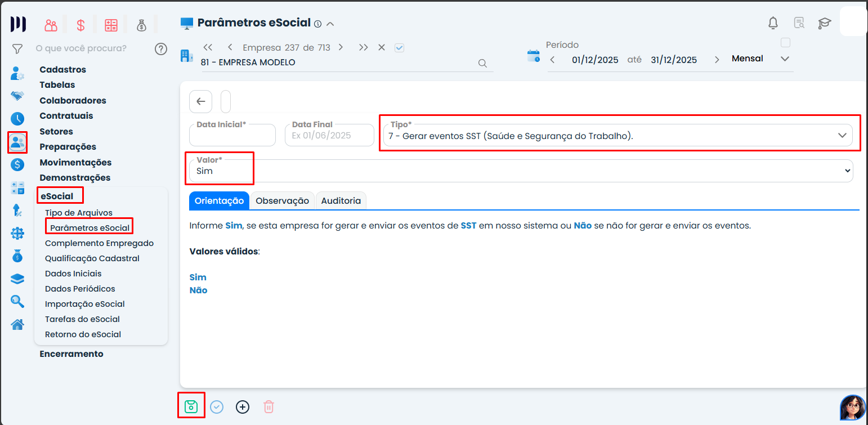Open the Valor dropdown showing Sim
Viewport: 868px width, 425px height.
coord(521,171)
